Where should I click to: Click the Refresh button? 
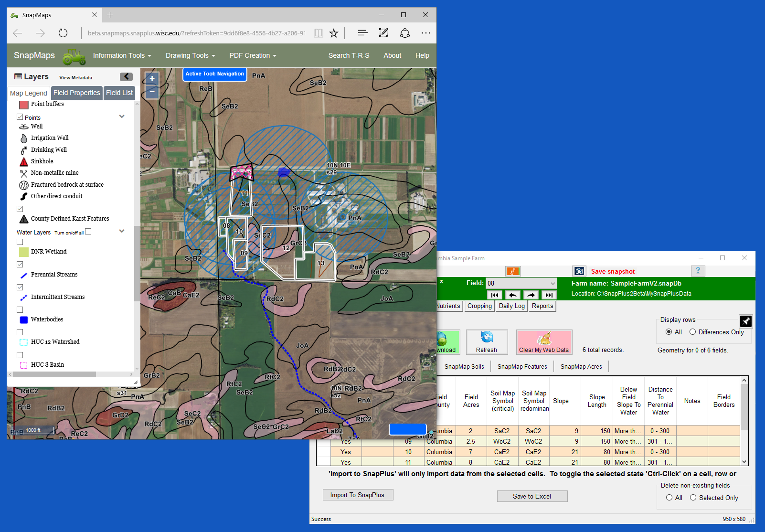[x=487, y=342]
